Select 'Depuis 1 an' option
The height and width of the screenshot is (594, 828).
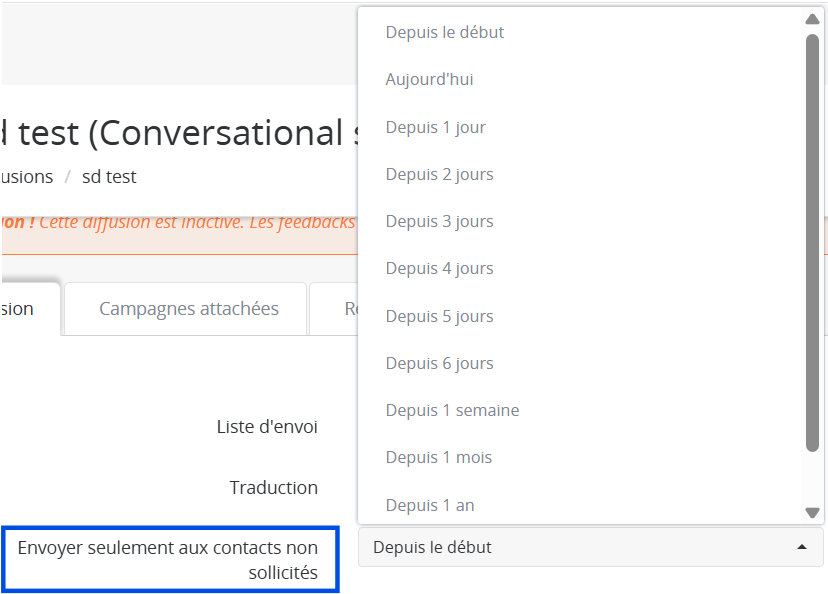[x=430, y=505]
